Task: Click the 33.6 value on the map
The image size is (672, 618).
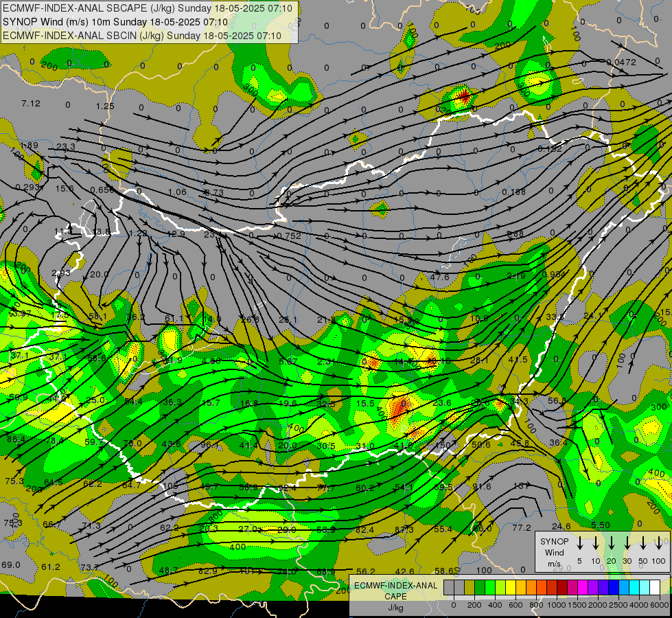Action: [x=555, y=317]
